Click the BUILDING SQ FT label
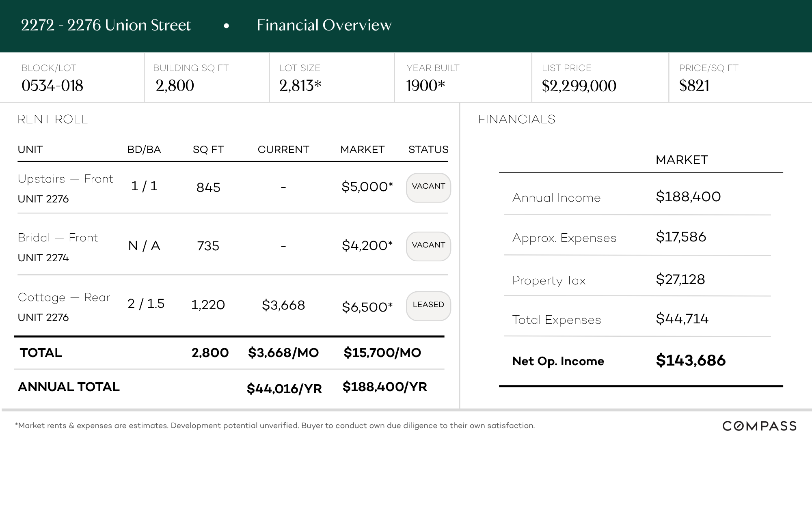The width and height of the screenshot is (812, 525). pos(191,68)
